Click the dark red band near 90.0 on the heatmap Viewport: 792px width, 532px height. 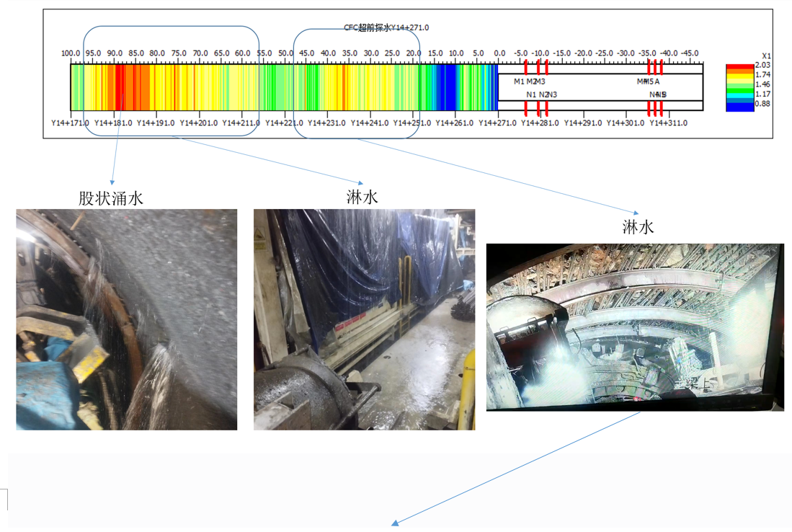pyautogui.click(x=120, y=87)
